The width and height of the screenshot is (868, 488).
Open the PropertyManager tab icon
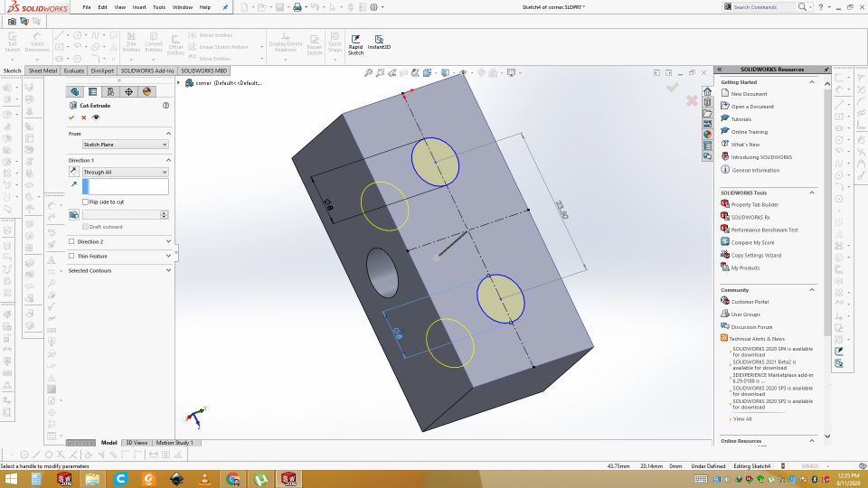[92, 92]
